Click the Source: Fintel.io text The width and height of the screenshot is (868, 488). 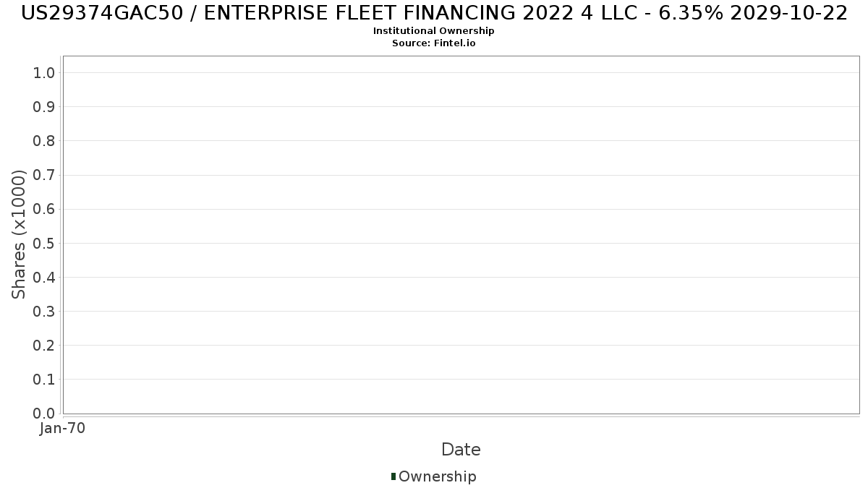[433, 43]
